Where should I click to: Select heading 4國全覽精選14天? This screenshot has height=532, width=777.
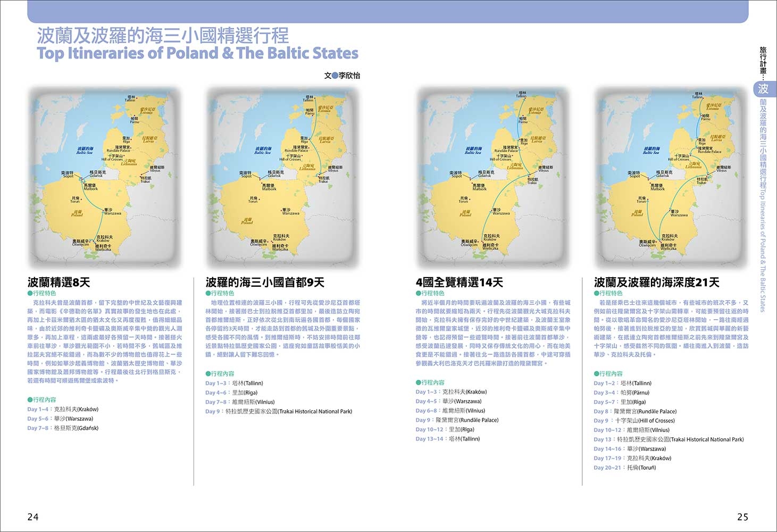(459, 282)
